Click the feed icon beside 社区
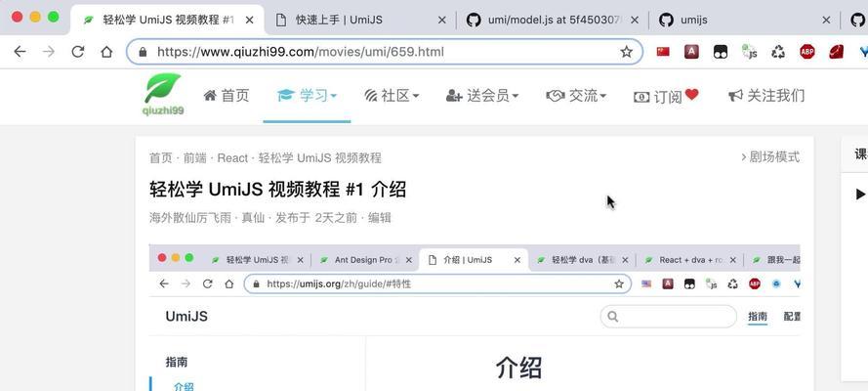This screenshot has height=391, width=868. click(371, 96)
